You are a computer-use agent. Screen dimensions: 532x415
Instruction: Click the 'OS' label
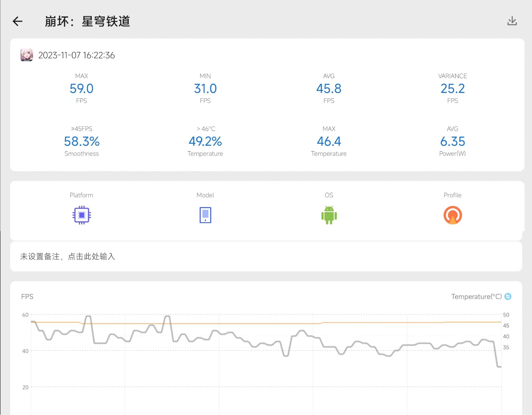click(x=329, y=195)
